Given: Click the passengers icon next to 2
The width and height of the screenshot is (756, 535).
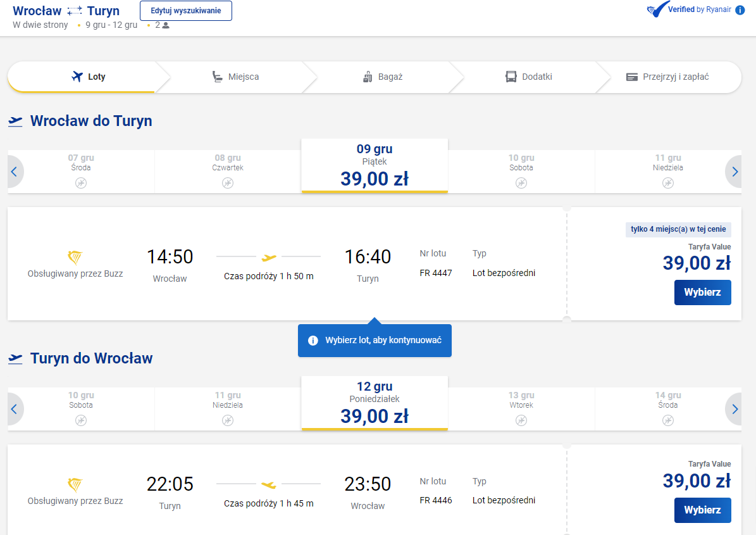Looking at the screenshot, I should 166,25.
